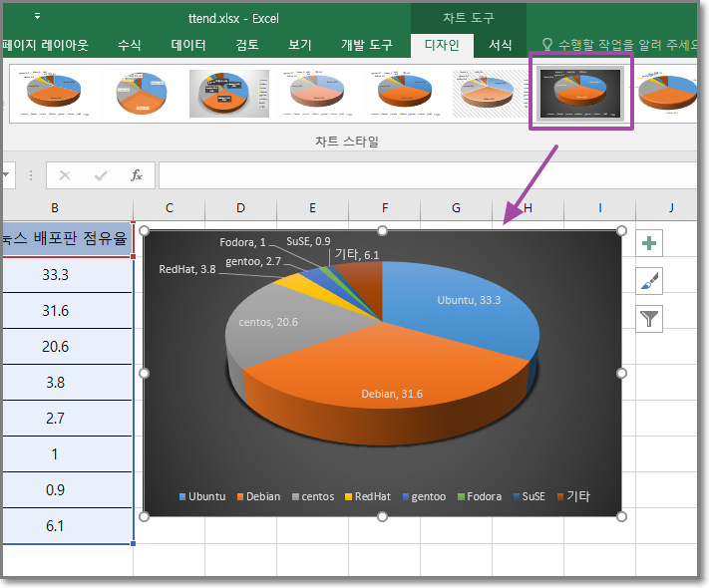Open the 수식 tab
The height and width of the screenshot is (588, 709).
point(130,45)
